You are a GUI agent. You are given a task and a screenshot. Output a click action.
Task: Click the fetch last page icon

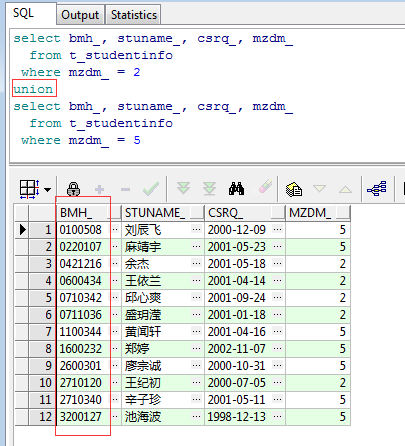(209, 189)
